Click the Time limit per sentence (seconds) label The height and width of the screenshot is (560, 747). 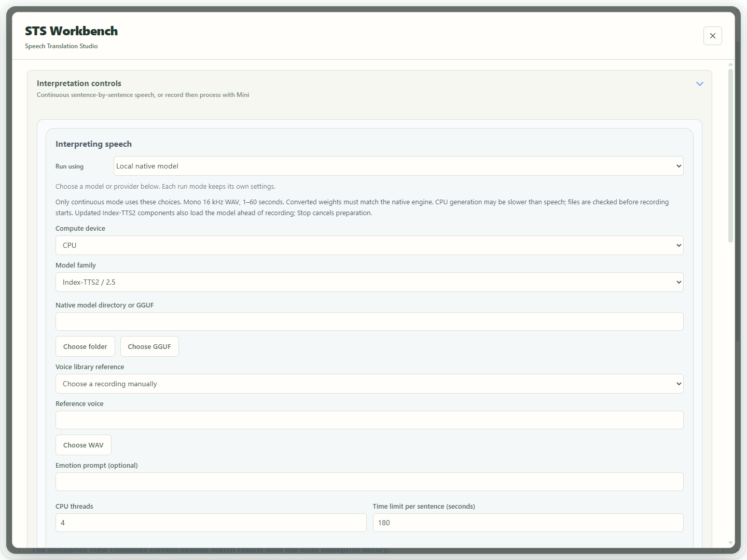(x=424, y=507)
